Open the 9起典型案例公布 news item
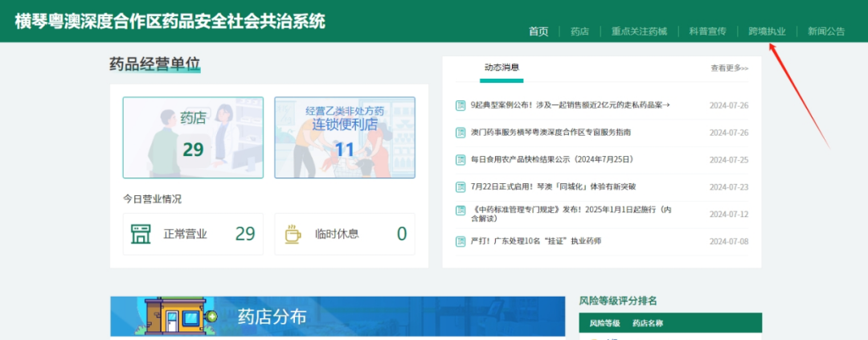The width and height of the screenshot is (868, 340). tap(570, 104)
